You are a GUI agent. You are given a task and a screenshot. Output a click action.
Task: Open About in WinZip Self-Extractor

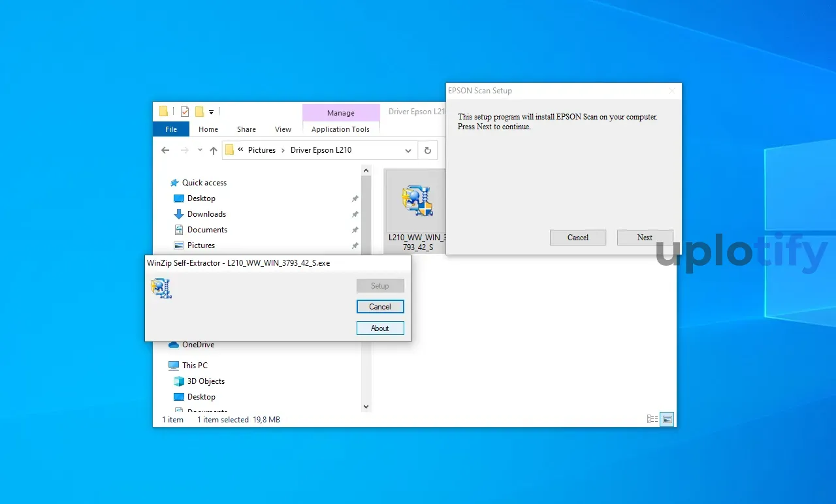(x=380, y=328)
